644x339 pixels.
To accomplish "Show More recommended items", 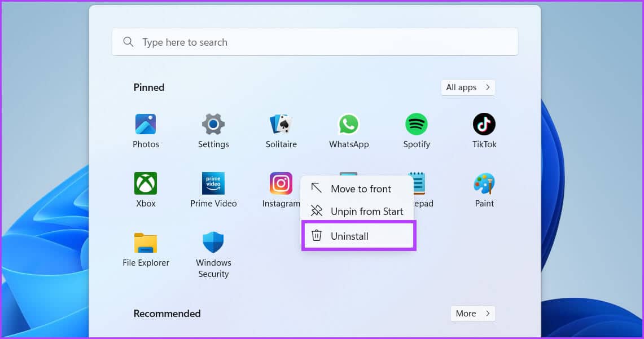I will pos(473,314).
